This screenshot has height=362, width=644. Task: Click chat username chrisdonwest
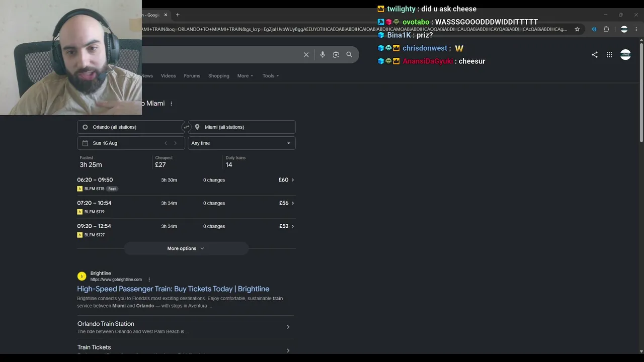425,48
